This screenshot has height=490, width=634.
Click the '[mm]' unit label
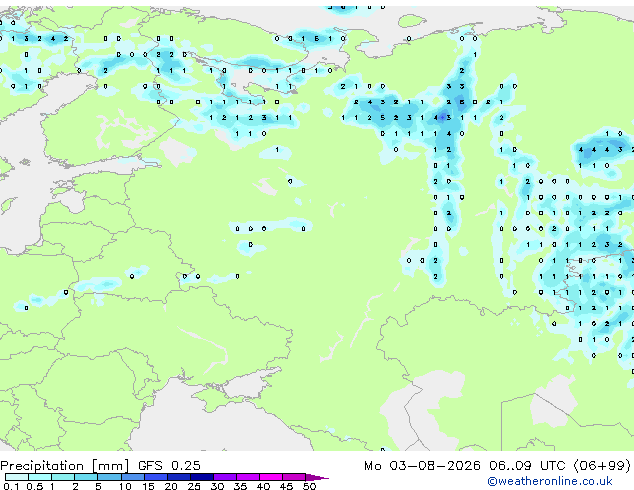click(110, 466)
